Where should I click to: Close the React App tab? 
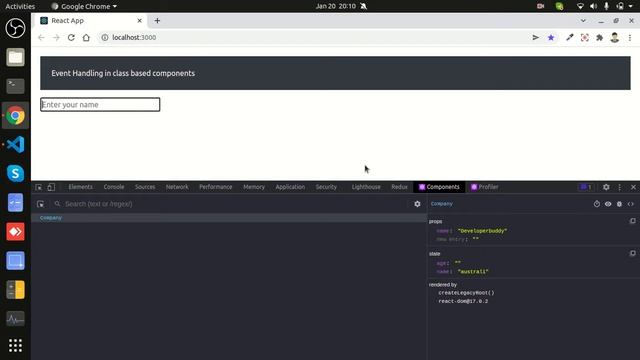click(x=139, y=20)
